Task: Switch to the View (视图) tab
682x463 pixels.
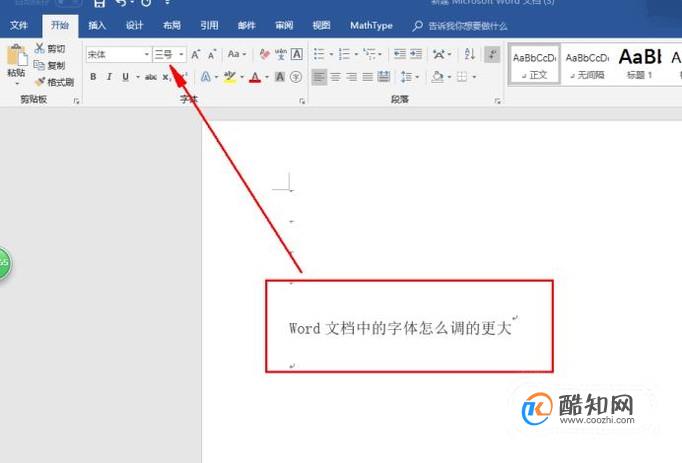Action: [x=321, y=25]
